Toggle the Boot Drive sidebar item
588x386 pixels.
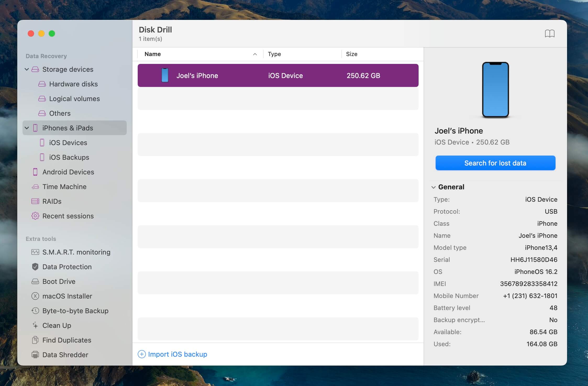point(59,281)
